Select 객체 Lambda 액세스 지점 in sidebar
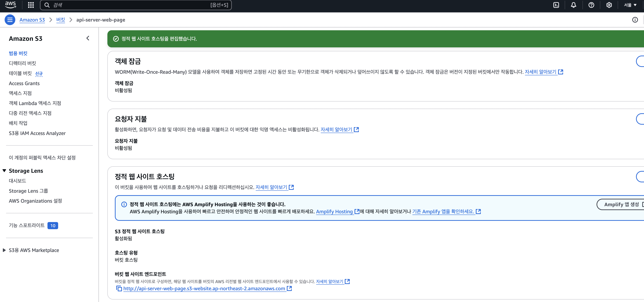Screen dimensions: 644x302 pyautogui.click(x=35, y=103)
